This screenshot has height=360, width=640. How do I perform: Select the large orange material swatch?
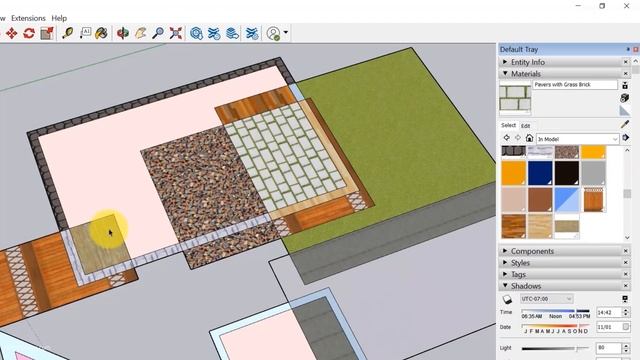coord(513,173)
